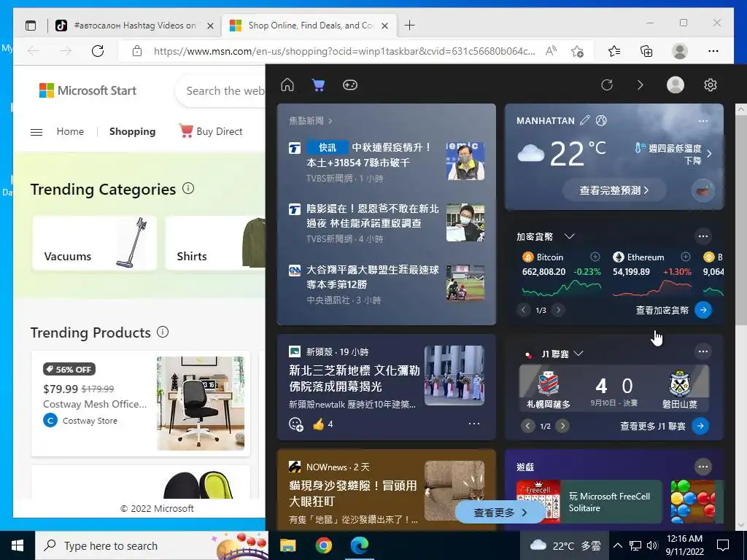The image size is (747, 560).
Task: Click the Edge address bar URL
Action: click(x=344, y=51)
